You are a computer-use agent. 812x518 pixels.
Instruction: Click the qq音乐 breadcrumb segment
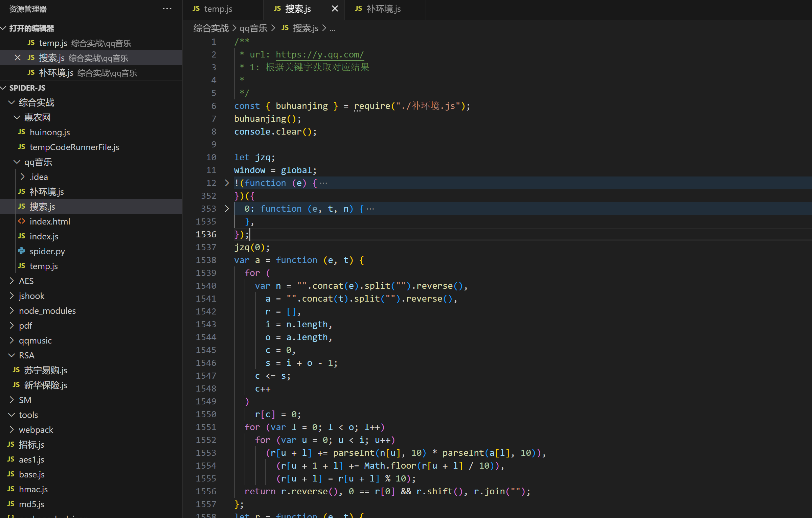pos(253,28)
